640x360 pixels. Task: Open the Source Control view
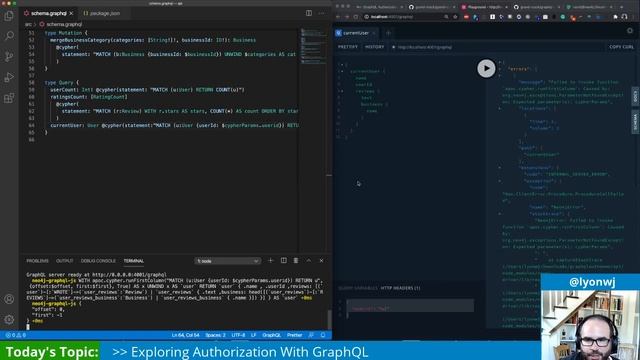click(x=9, y=56)
